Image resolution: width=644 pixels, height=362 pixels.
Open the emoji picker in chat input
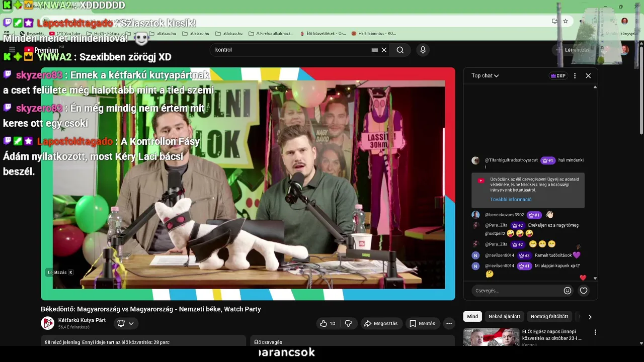pyautogui.click(x=568, y=291)
